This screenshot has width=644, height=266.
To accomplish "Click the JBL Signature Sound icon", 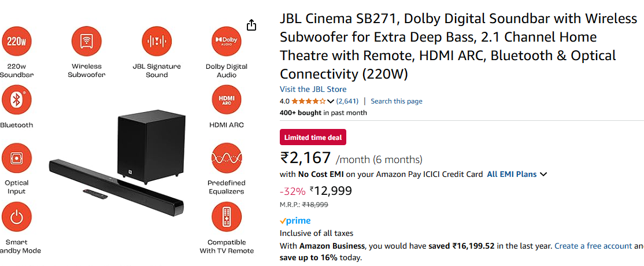I will 157,42.
